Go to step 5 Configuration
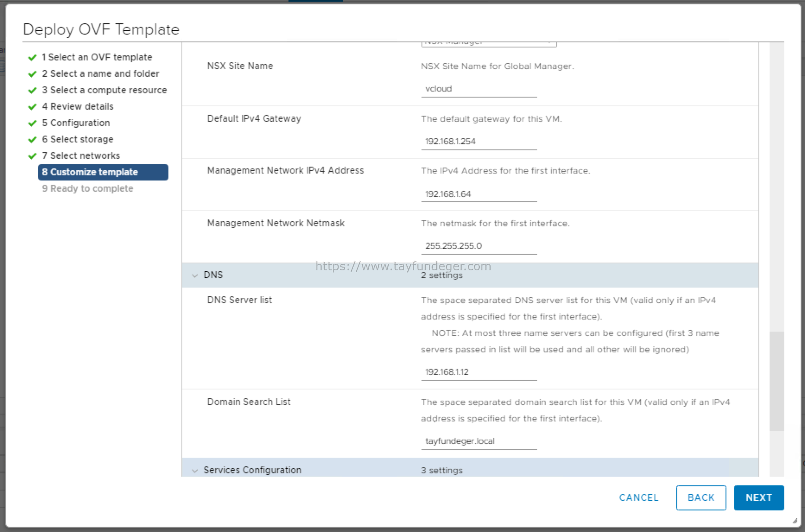 [76, 123]
